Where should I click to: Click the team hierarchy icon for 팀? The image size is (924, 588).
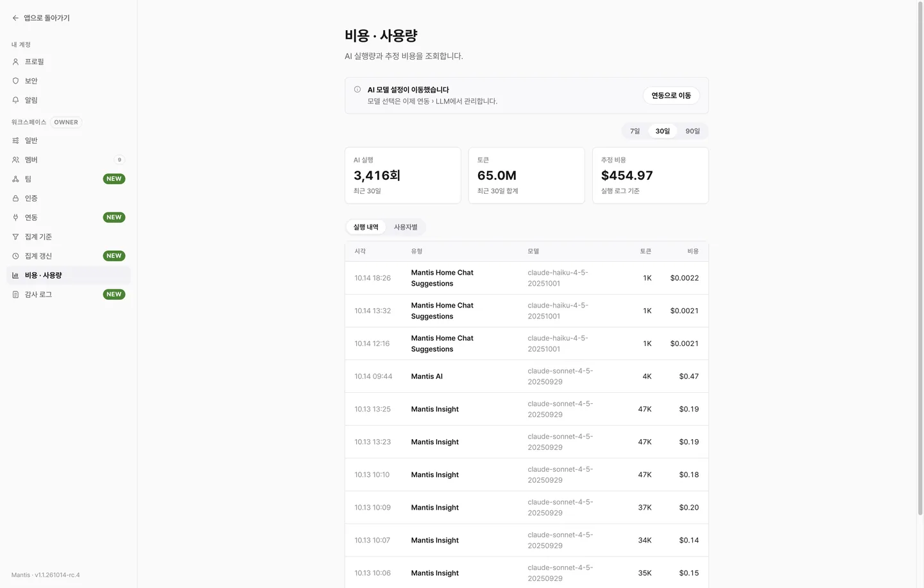coord(15,179)
